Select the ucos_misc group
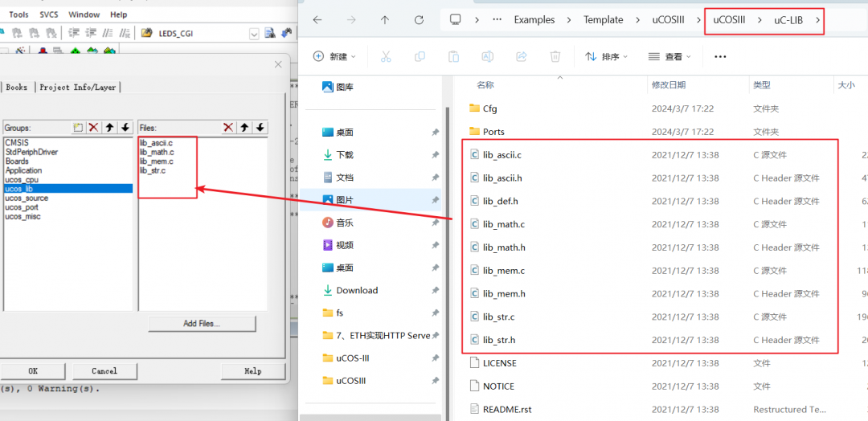Image resolution: width=868 pixels, height=421 pixels. tap(23, 216)
